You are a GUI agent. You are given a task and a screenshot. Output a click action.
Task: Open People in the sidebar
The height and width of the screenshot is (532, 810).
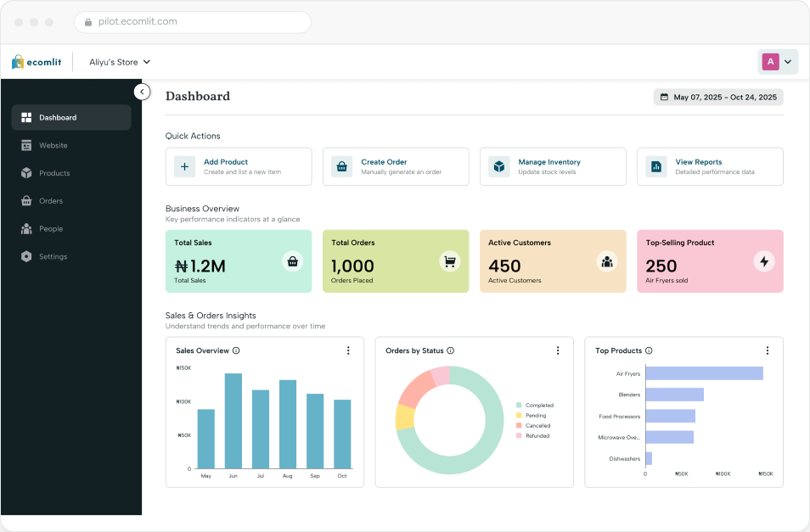tap(71, 229)
